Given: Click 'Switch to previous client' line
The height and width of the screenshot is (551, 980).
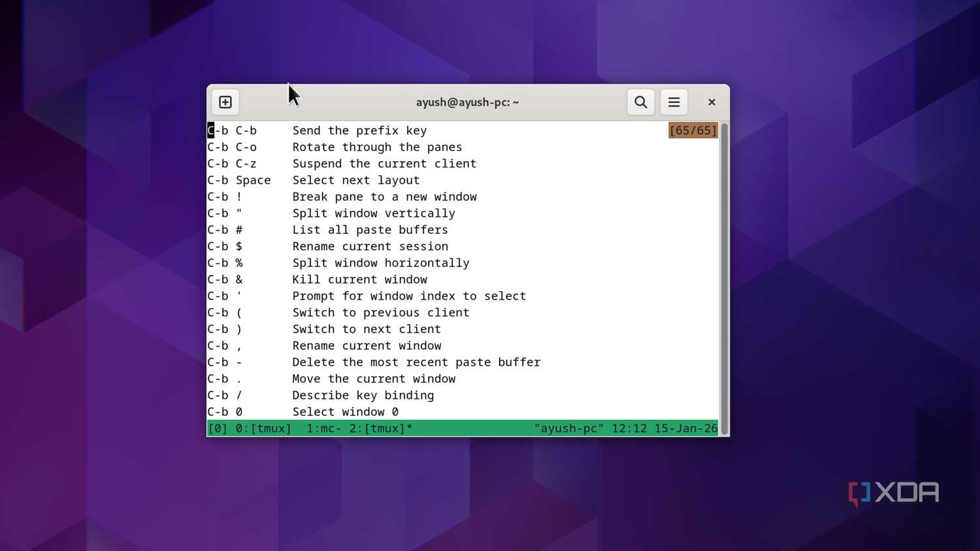Looking at the screenshot, I should [381, 312].
